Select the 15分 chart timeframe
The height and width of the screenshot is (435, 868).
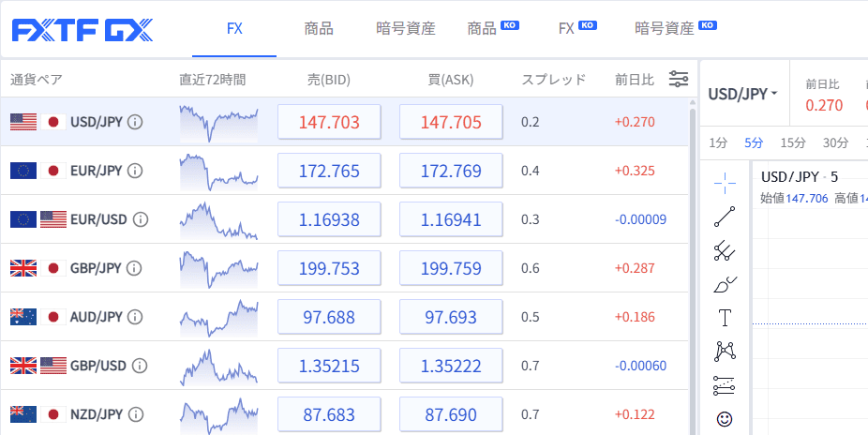(x=793, y=143)
